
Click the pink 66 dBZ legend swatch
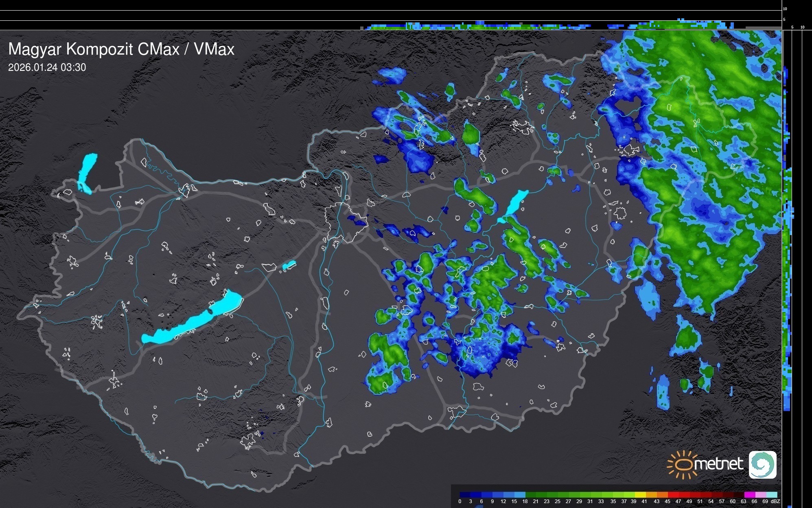click(760, 495)
